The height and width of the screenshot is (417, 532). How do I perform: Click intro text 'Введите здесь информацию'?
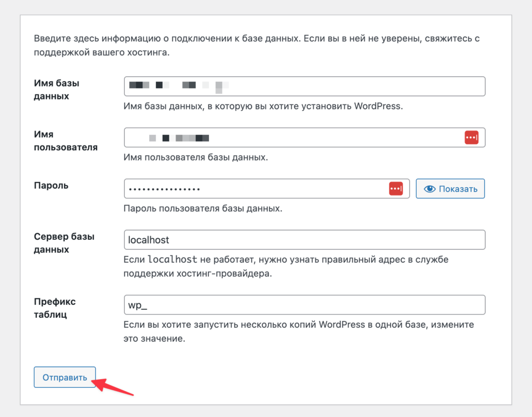pyautogui.click(x=257, y=45)
